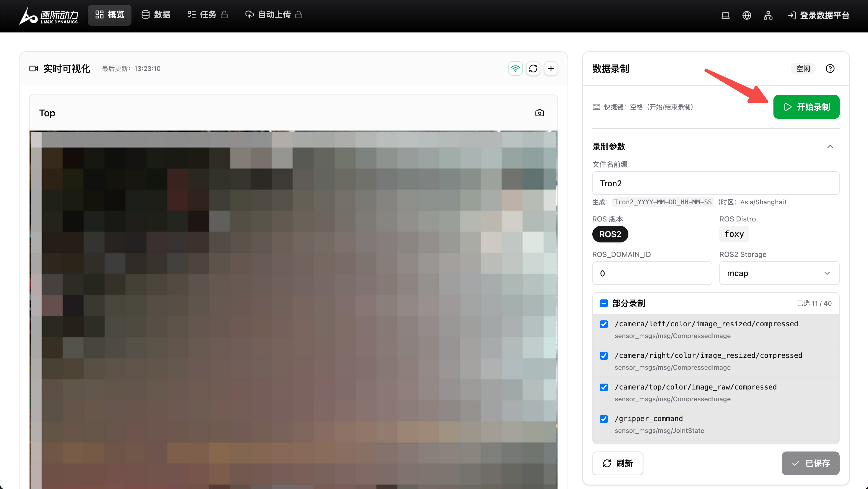Open the 自动上传 auto upload tab
This screenshot has width=868, height=489.
tap(274, 15)
